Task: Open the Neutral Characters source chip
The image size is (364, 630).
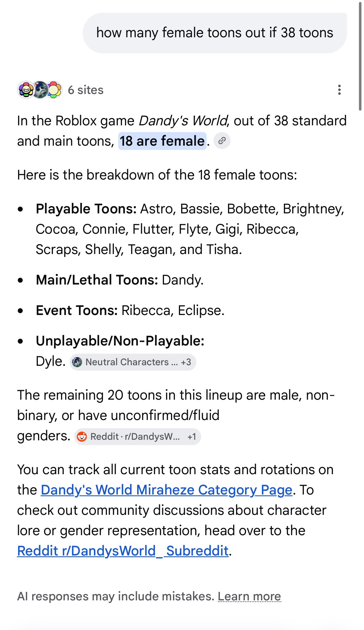Action: point(133,362)
